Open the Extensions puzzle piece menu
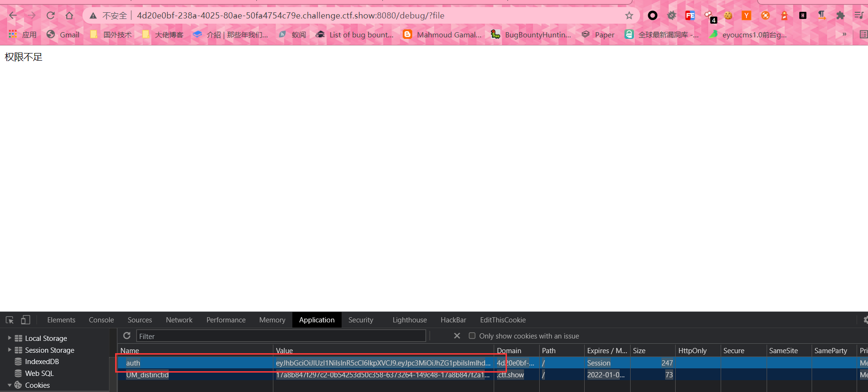Screen dimensions: 868x392 841,16
